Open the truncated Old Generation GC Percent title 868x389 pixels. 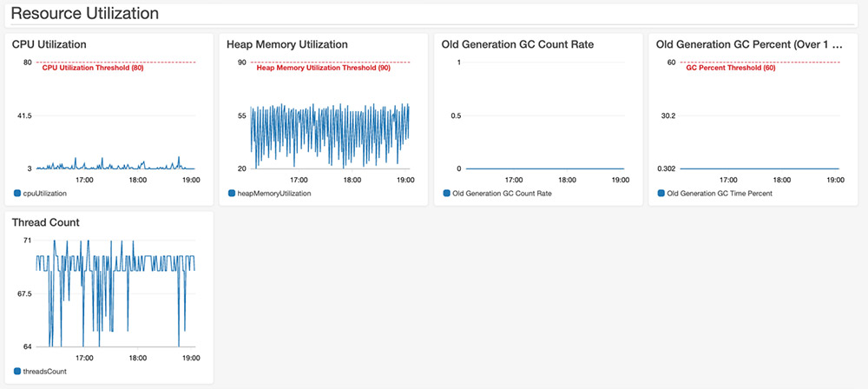[749, 44]
